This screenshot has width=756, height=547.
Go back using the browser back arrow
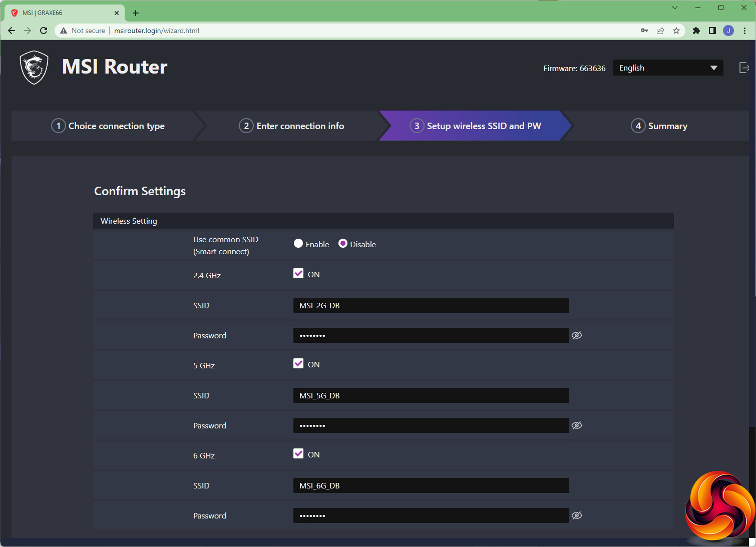coord(12,31)
